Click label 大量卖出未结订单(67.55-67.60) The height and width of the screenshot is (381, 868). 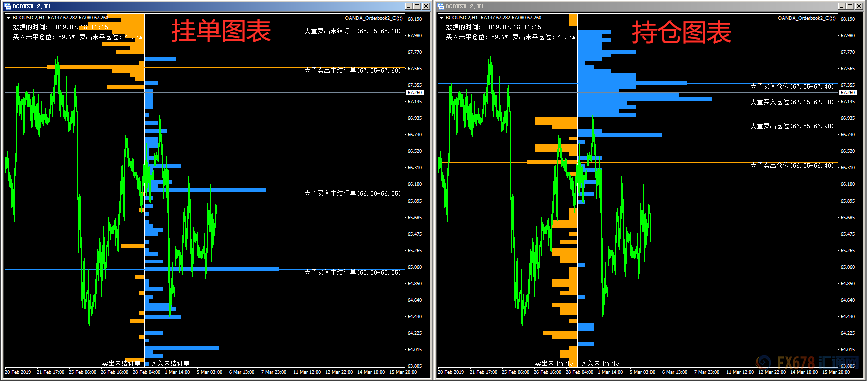point(352,71)
